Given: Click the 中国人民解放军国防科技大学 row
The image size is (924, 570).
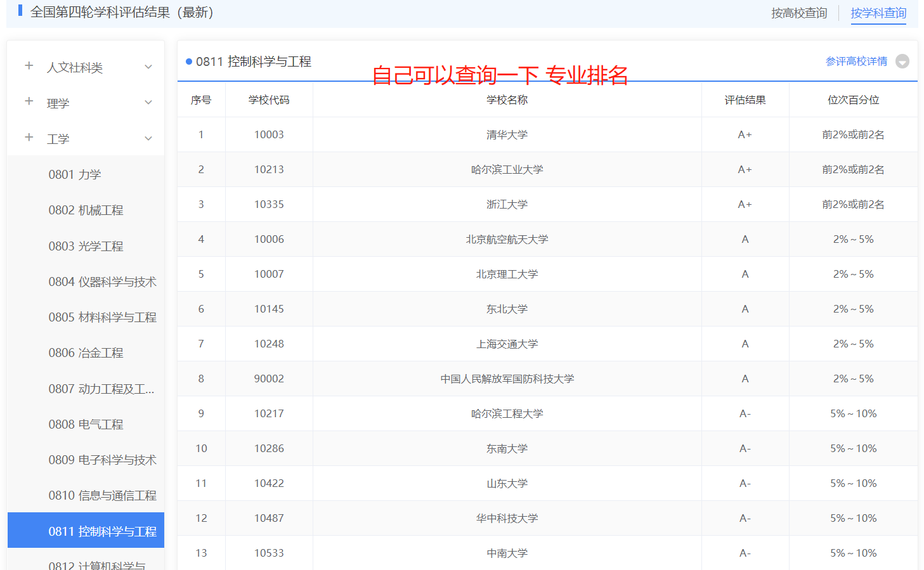Looking at the screenshot, I should [506, 378].
